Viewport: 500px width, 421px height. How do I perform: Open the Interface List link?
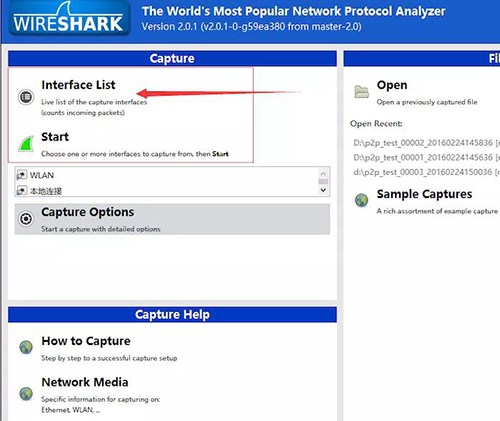(78, 85)
